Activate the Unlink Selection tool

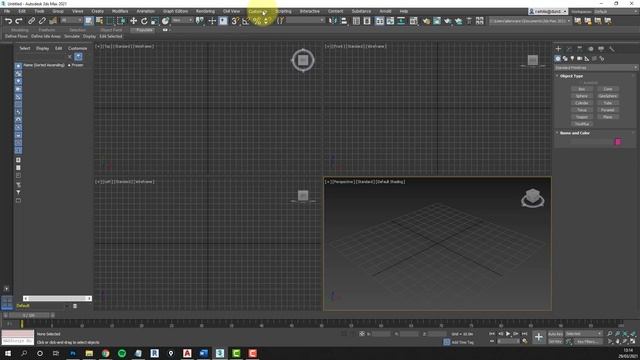(42, 21)
